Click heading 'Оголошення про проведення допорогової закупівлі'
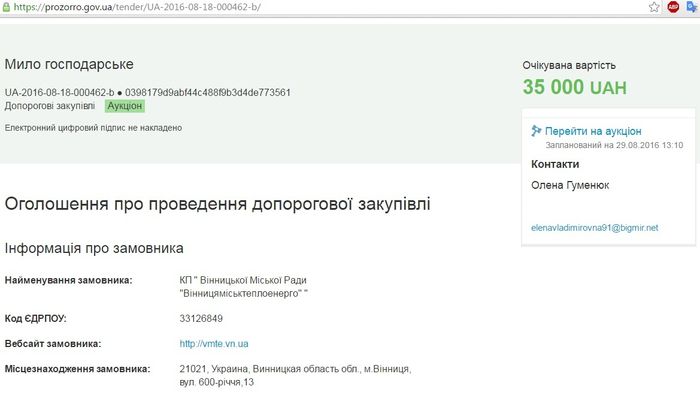This screenshot has width=700, height=395. click(x=217, y=204)
